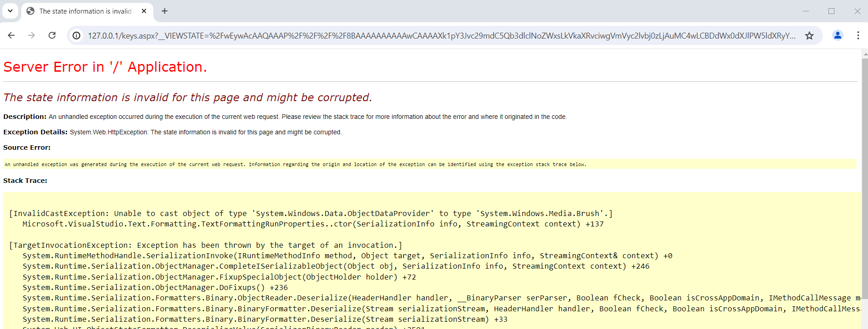Screen dimensions: 868x329
Task: Click the 'Stack Trace:' label
Action: (25, 181)
